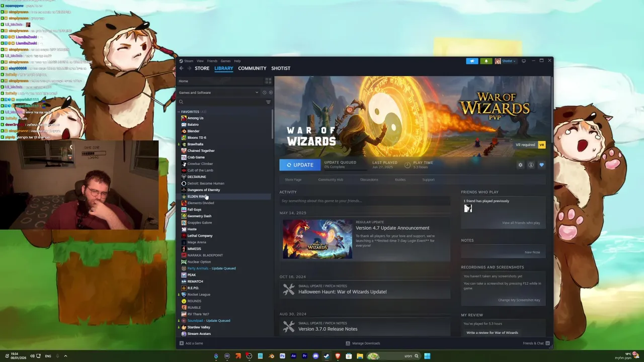This screenshot has width=644, height=362.
Task: Select Party Animals Update Queued entry
Action: pyautogui.click(x=211, y=268)
